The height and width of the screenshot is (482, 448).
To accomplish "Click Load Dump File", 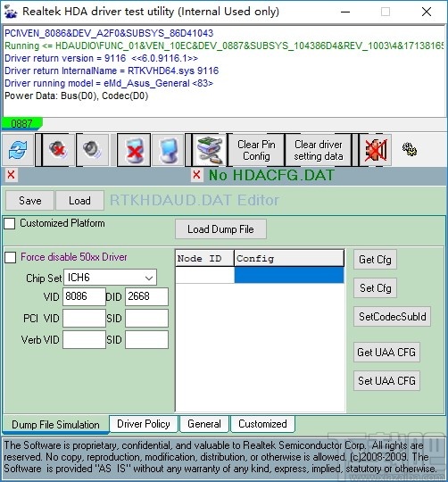I will pos(220,229).
